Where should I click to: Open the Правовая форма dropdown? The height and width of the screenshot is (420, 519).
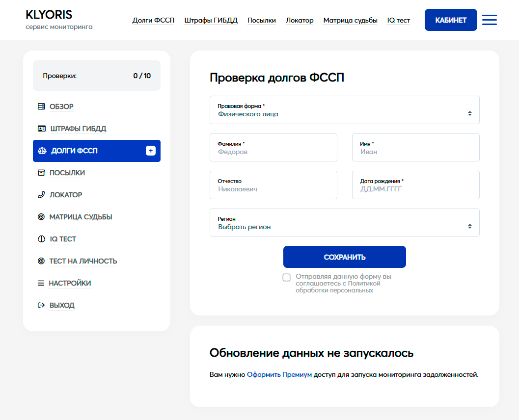tap(344, 110)
